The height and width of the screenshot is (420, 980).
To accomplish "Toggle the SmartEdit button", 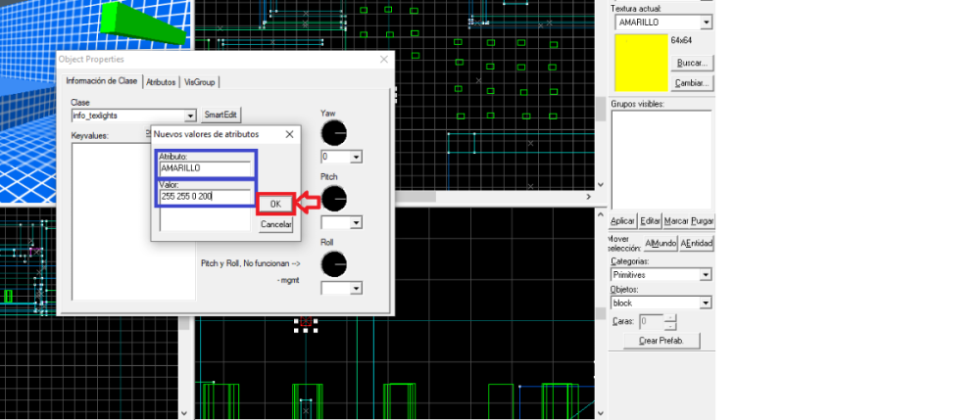I will tap(220, 116).
